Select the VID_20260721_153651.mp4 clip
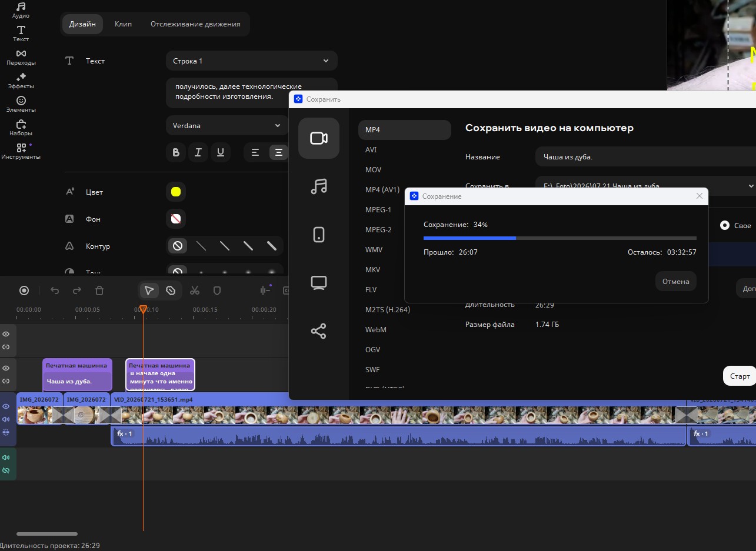Viewport: 756px width, 551px height. pyautogui.click(x=398, y=408)
